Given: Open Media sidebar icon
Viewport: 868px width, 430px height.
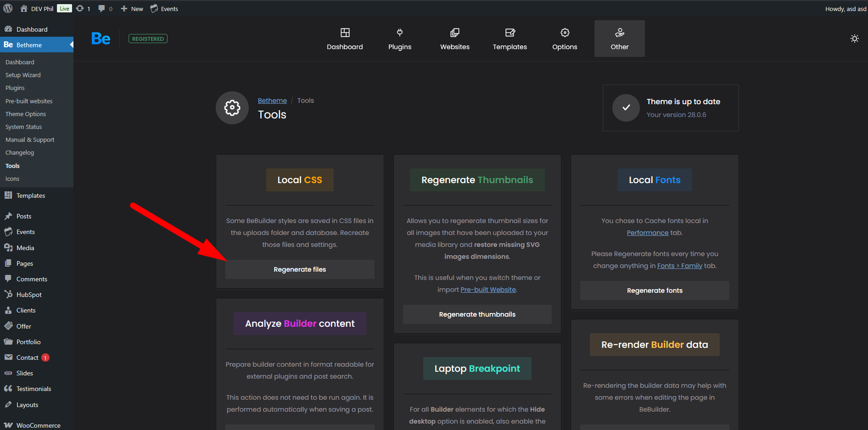Looking at the screenshot, I should point(8,247).
